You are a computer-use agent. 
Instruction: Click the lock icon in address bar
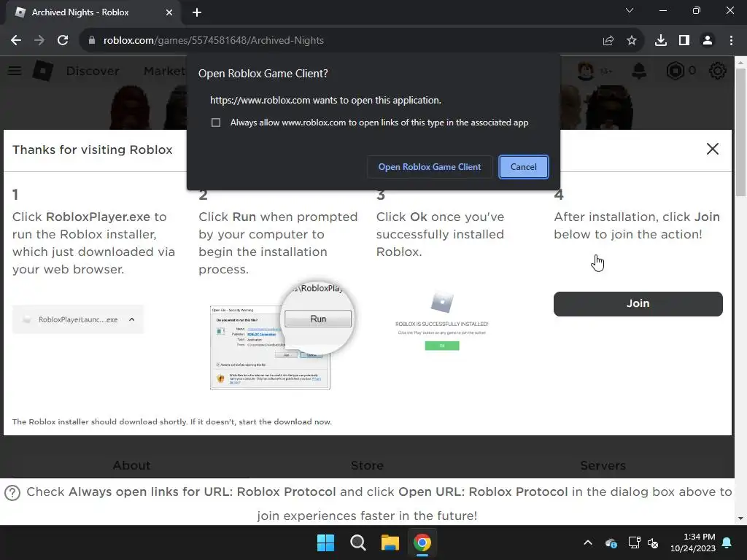[92, 41]
